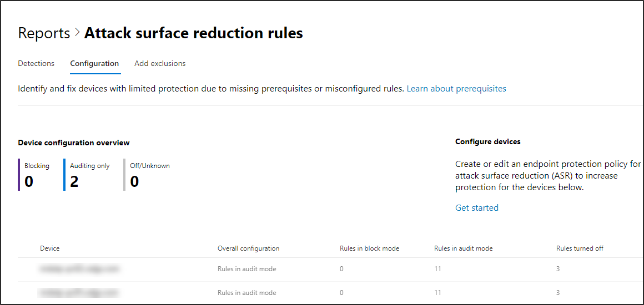Switch to Add exclusions tab
Viewport: 644px width, 305px height.
[160, 64]
